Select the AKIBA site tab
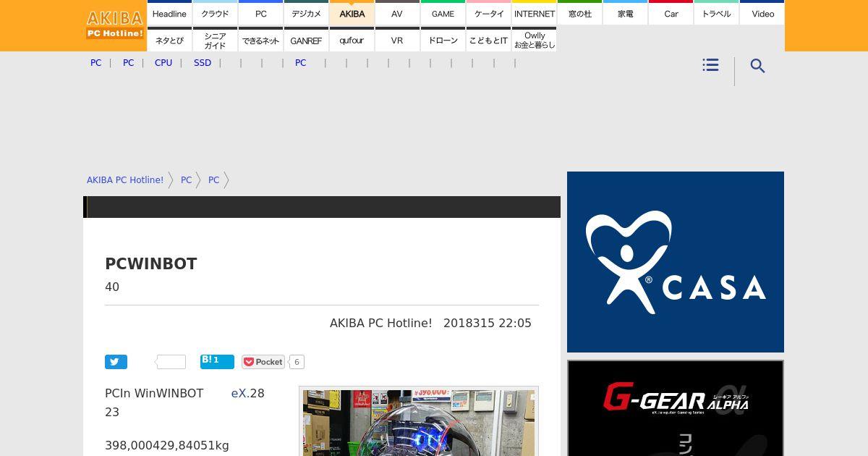 click(x=352, y=14)
